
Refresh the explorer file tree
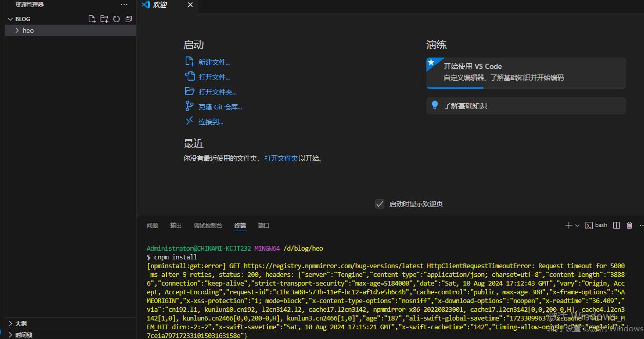(x=116, y=19)
